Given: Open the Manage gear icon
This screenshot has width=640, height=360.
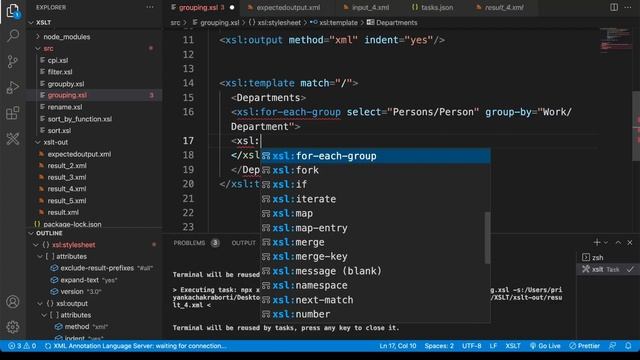Looking at the screenshot, I should pyautogui.click(x=13, y=327).
